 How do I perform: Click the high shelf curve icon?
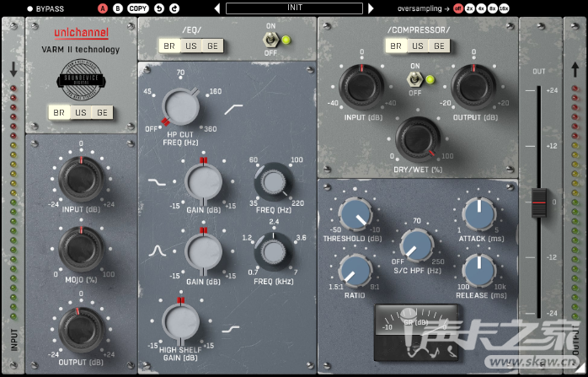(x=231, y=329)
